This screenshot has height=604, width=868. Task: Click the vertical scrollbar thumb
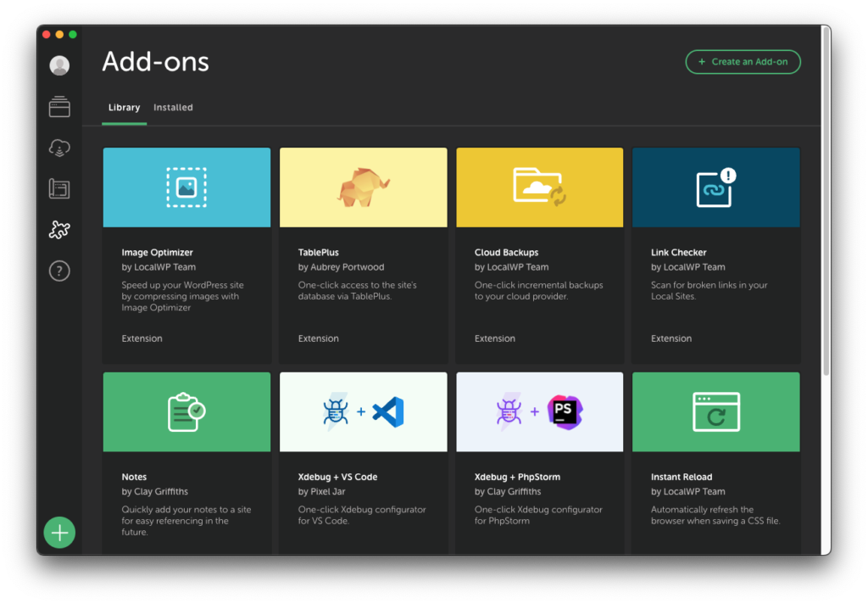tap(826, 200)
